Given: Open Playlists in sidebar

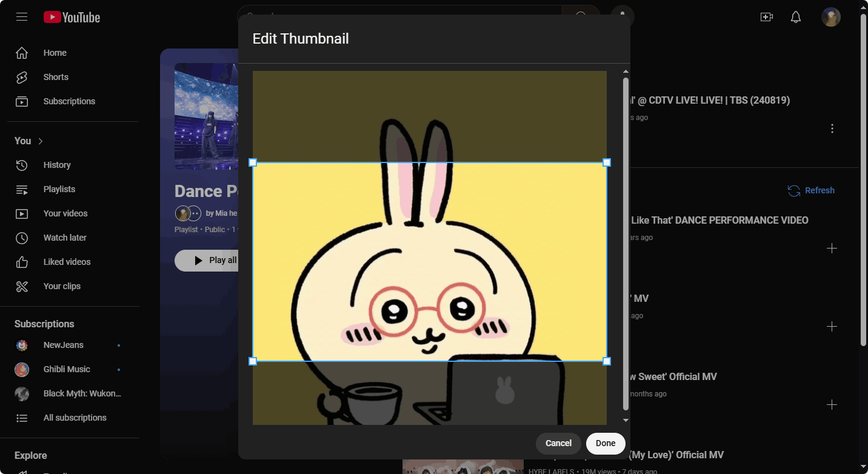Looking at the screenshot, I should pyautogui.click(x=73, y=189).
